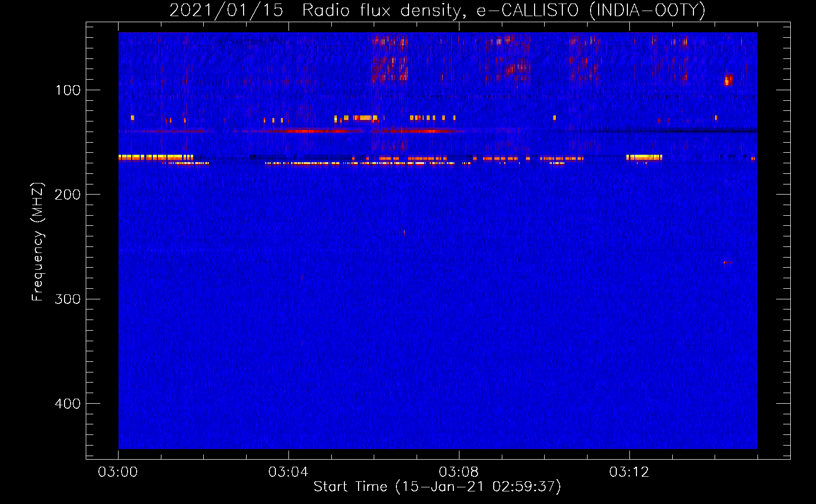Click the 400 frequency tick label
Screen dimensions: 816x504
(68, 404)
